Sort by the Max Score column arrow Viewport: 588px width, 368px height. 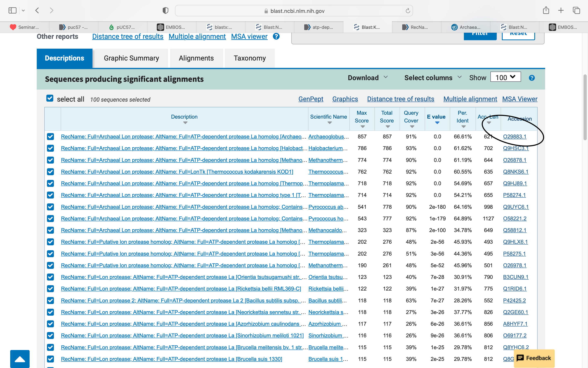point(363,127)
